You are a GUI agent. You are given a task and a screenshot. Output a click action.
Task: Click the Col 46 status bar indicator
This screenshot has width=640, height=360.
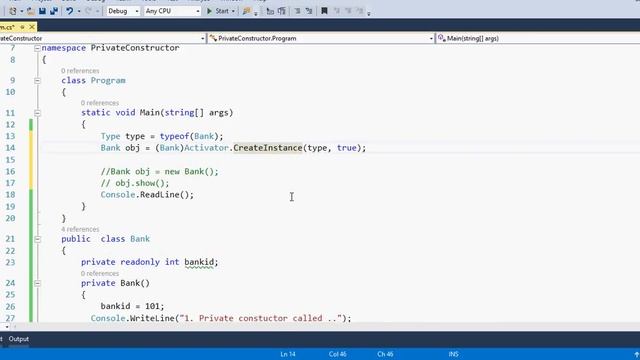click(x=338, y=354)
